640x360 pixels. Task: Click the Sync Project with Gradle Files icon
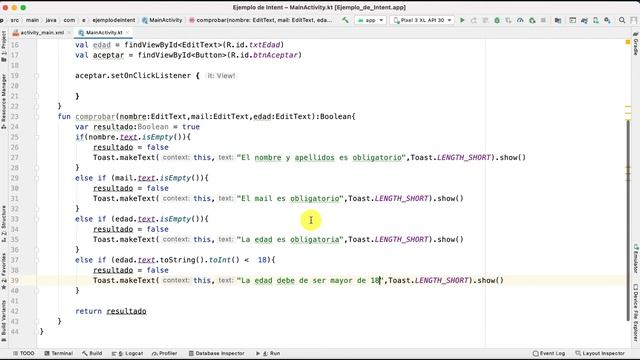(584, 20)
